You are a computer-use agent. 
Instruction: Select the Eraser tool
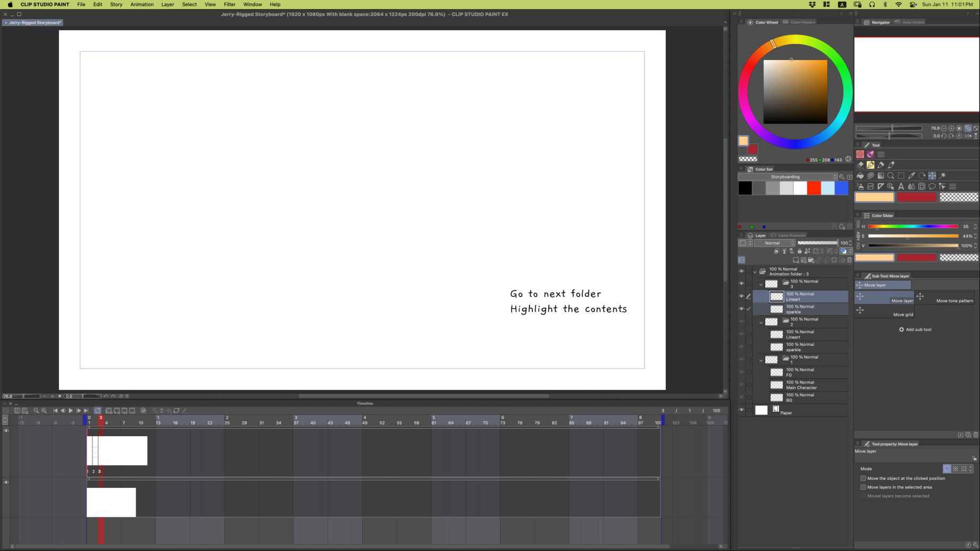pos(860,165)
